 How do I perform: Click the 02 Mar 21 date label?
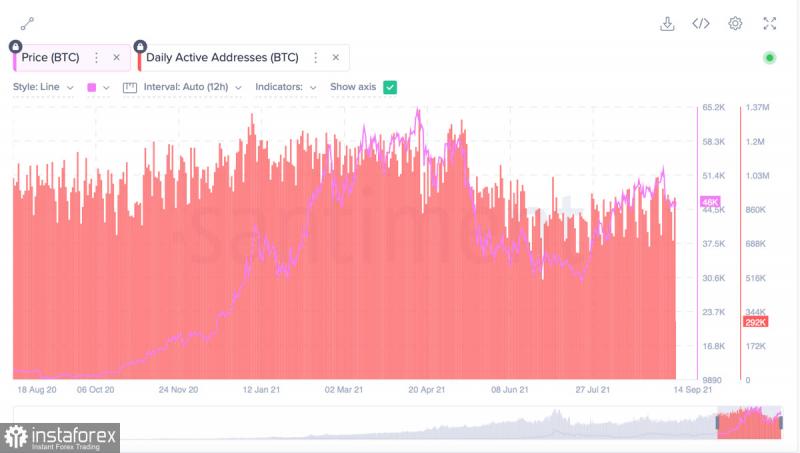[344, 390]
